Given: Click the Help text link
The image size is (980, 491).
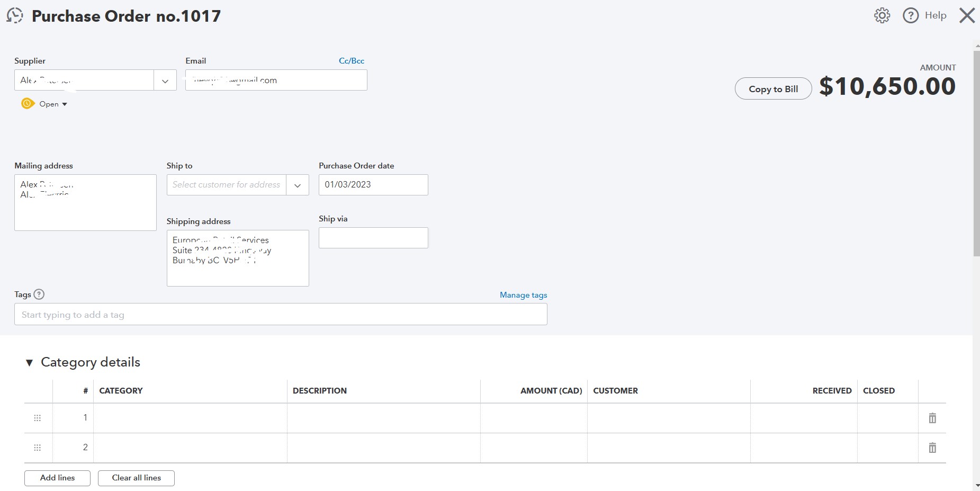Looking at the screenshot, I should (936, 15).
